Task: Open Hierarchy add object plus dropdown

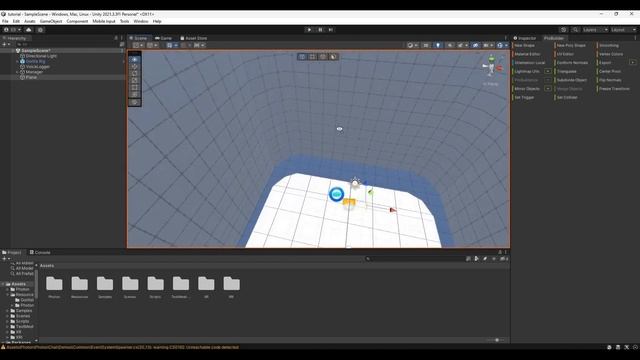Action: click(x=6, y=44)
